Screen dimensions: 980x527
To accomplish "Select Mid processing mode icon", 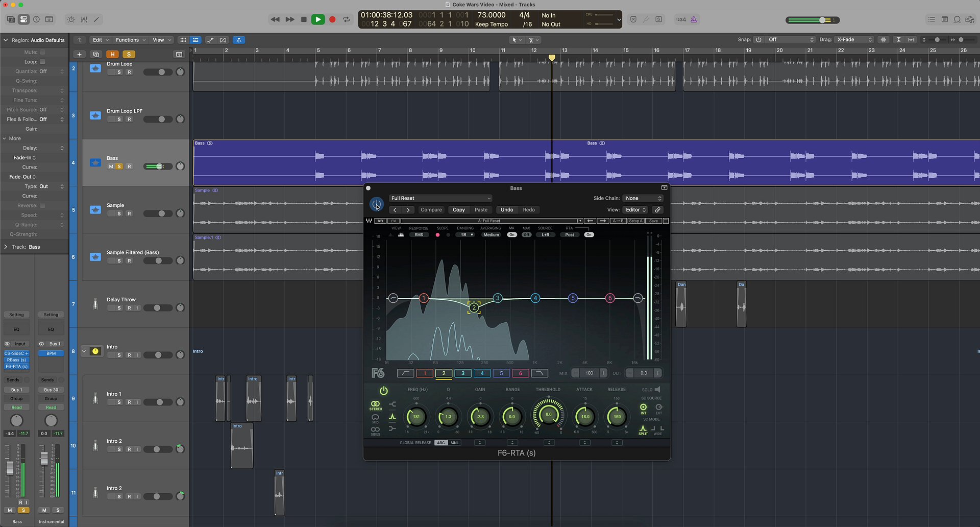I will (x=376, y=418).
